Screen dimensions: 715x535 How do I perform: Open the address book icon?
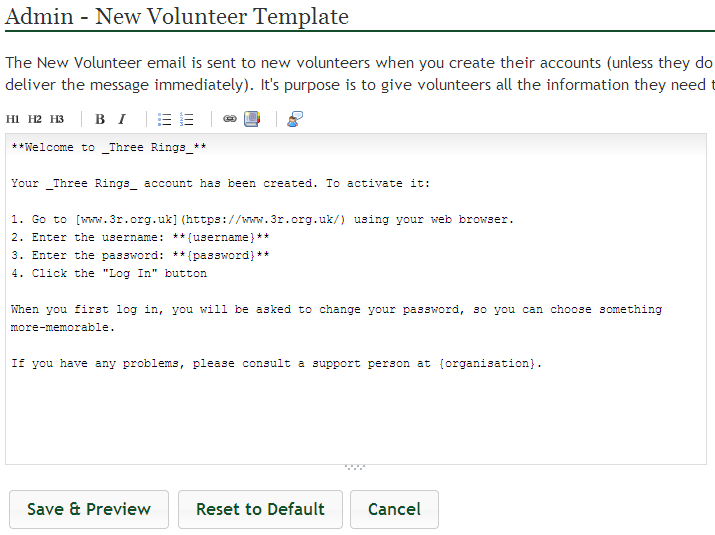click(x=252, y=119)
